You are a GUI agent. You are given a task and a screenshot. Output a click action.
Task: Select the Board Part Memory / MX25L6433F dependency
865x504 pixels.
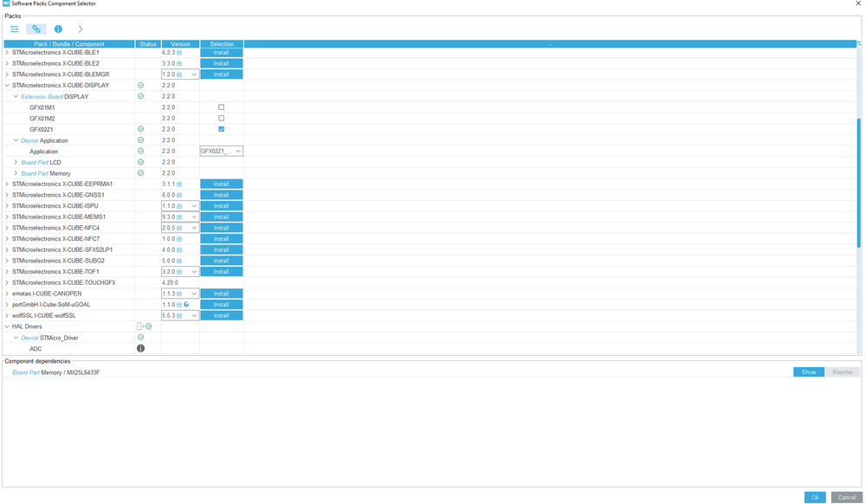[x=55, y=372]
